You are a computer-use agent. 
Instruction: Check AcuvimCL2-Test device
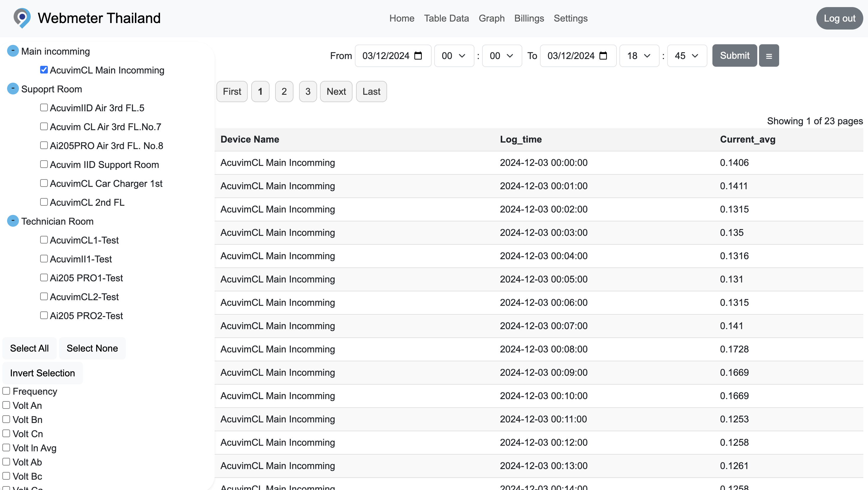[x=44, y=296]
